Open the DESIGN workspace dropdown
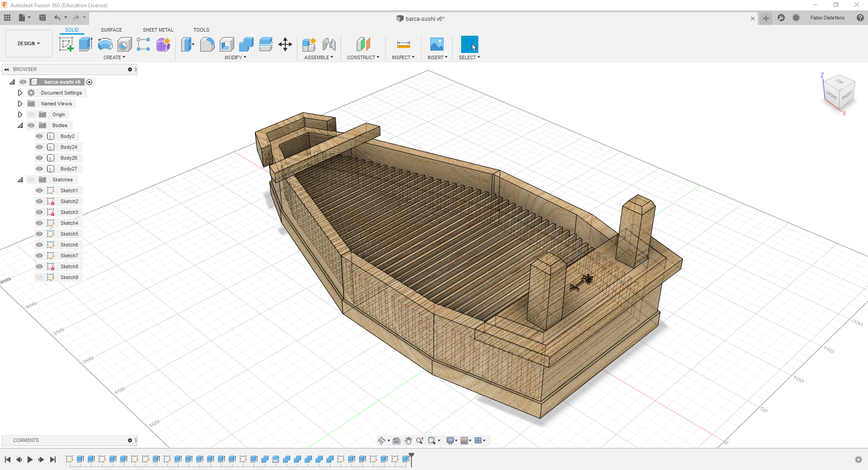Screen dimensions: 868x470 pos(29,43)
